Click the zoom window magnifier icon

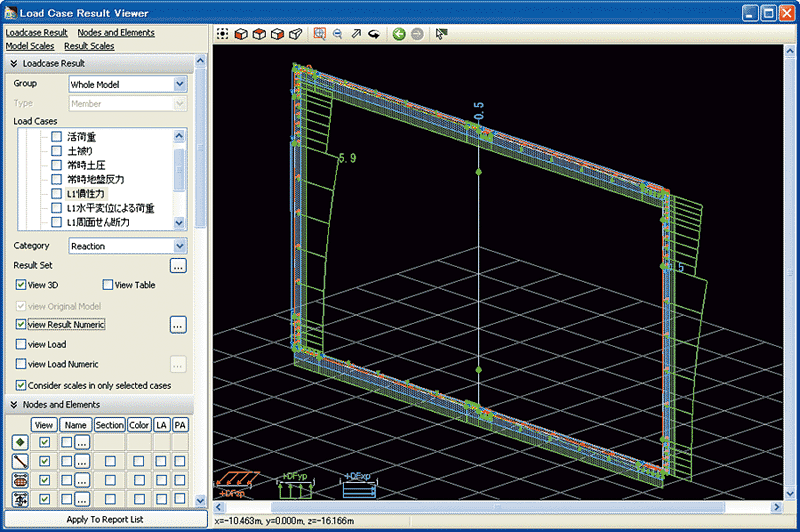click(x=320, y=34)
